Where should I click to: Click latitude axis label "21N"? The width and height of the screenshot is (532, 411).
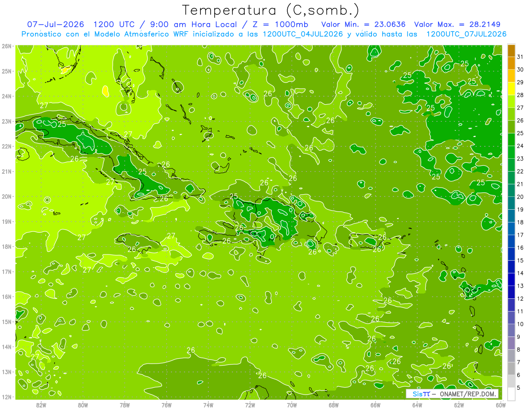(6, 171)
